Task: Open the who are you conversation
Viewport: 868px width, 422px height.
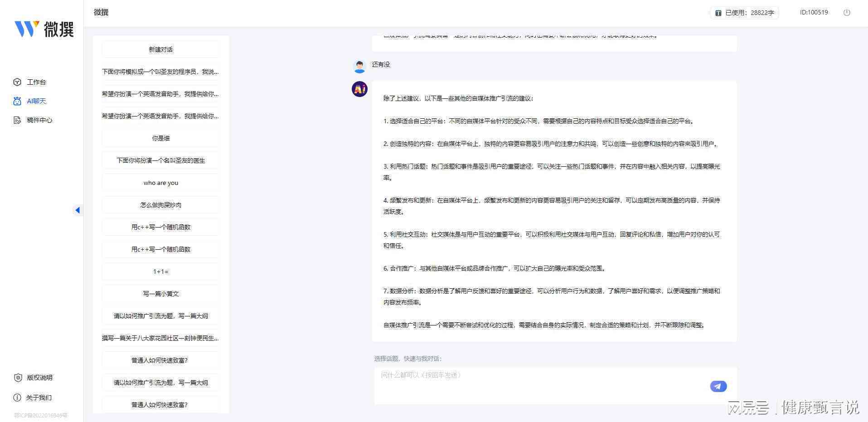Action: [161, 183]
